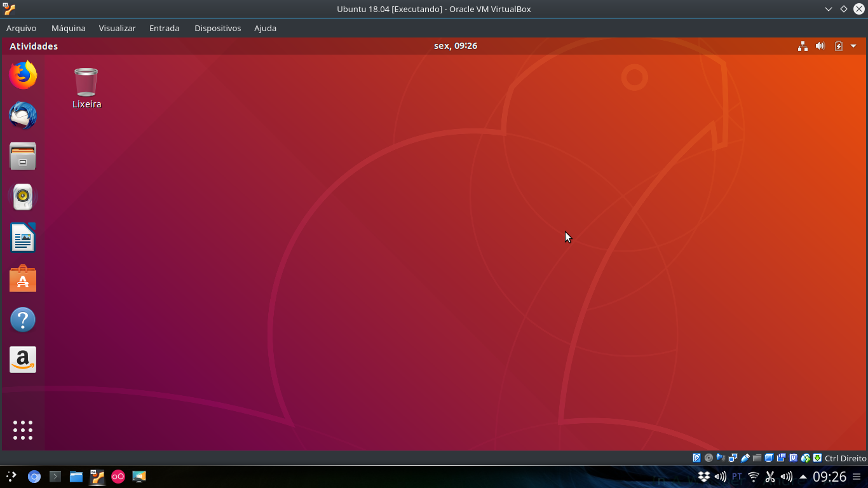Click the hidden icons arrow in the taskbar
Viewport: 868px width, 488px height.
[803, 477]
